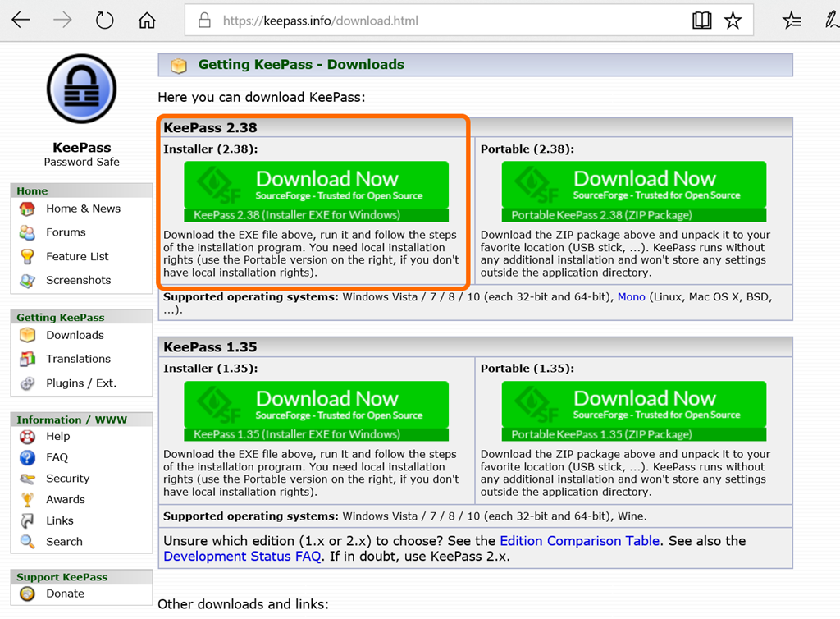
Task: Download KeePass 1.35 Installer EXE
Action: [x=316, y=411]
